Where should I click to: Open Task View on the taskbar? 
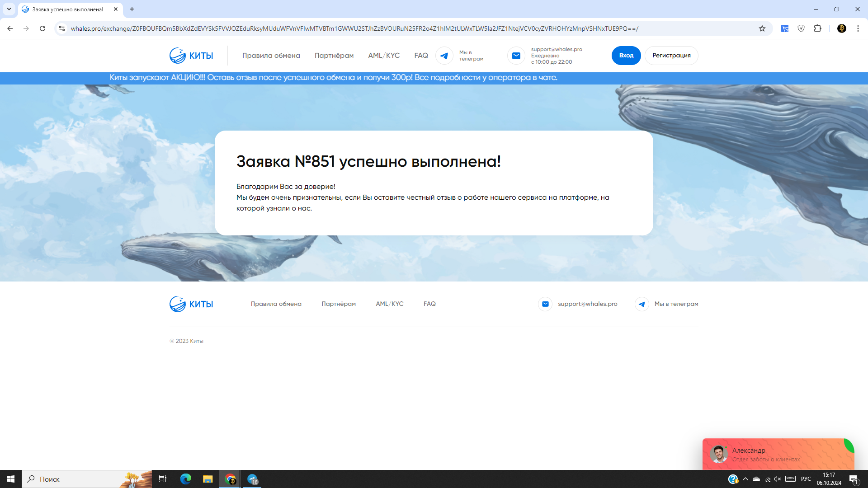point(163,479)
